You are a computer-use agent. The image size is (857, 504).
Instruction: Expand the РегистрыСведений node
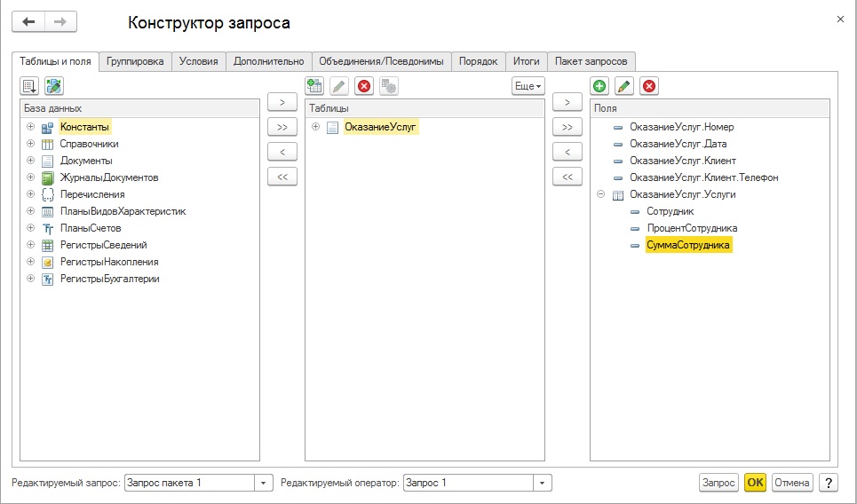[30, 245]
